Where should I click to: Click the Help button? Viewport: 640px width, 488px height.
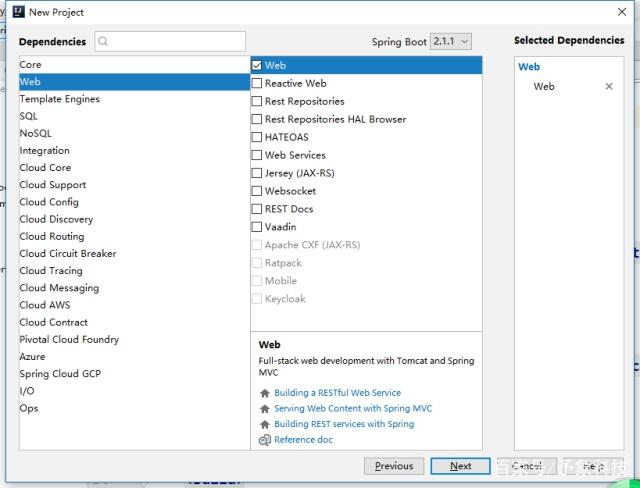(593, 466)
